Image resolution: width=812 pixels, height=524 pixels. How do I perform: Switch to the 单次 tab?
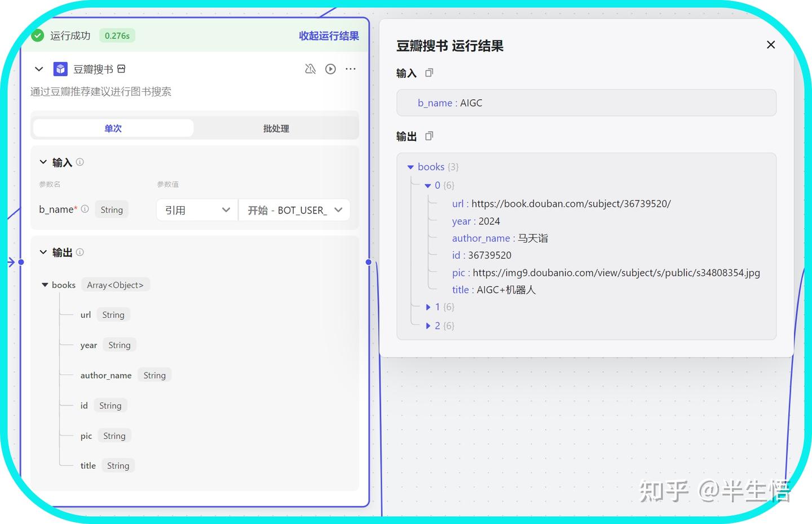point(113,128)
